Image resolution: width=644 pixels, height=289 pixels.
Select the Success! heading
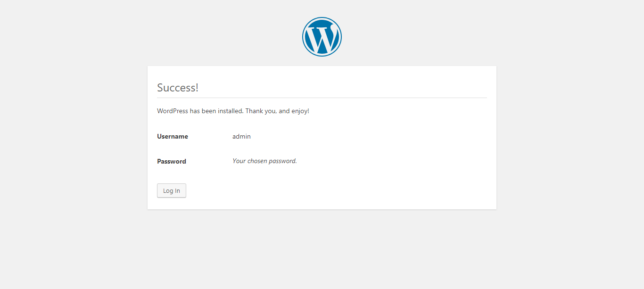[x=178, y=88]
